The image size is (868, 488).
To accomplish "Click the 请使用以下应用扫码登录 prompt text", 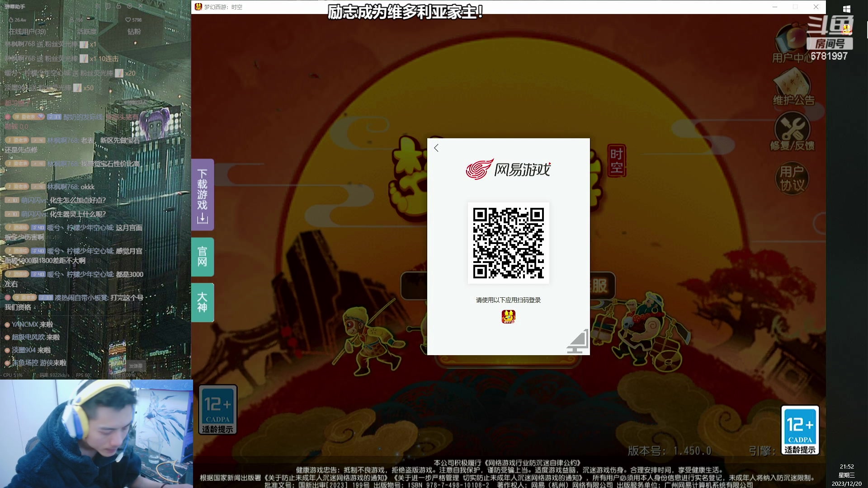I will coord(508,300).
